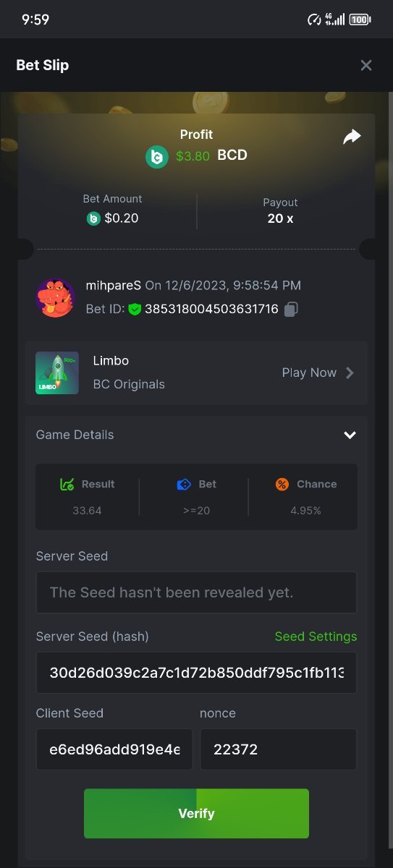Tap the BCD coin icon beside profit
This screenshot has height=868, width=393.
(157, 156)
